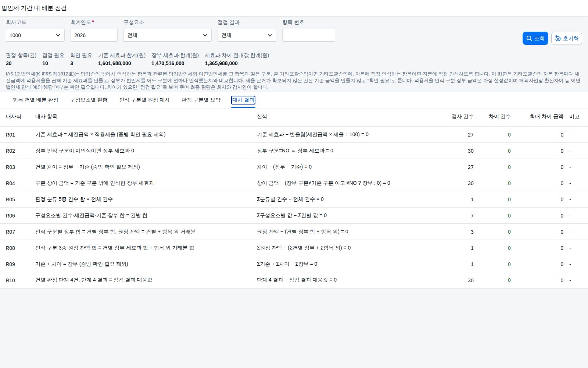Select the R06 row code
588x368 pixels.
[11, 216]
